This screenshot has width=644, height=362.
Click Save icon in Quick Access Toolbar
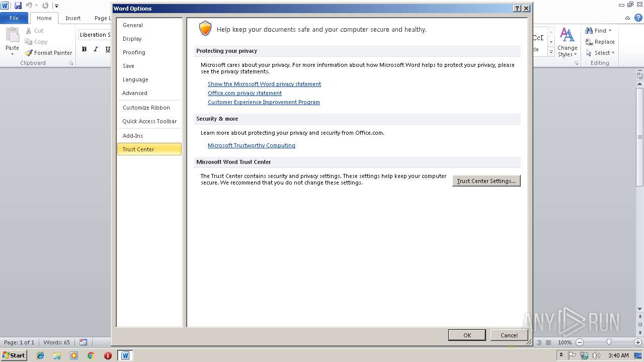click(x=18, y=6)
